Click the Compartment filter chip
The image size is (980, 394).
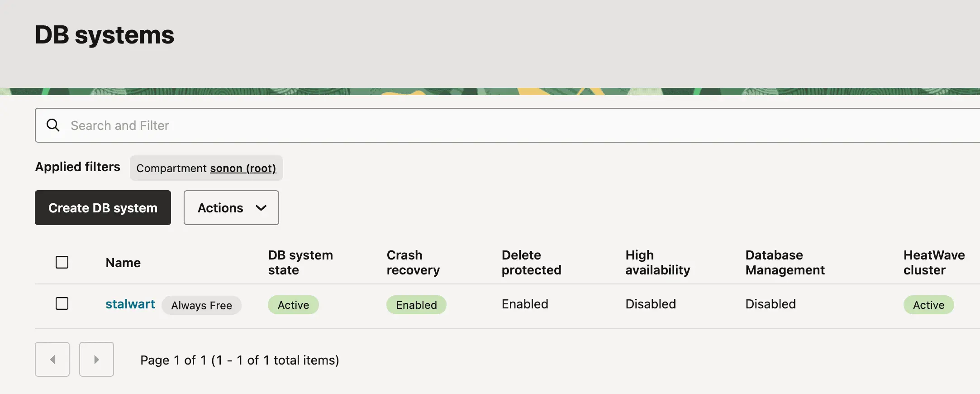pyautogui.click(x=206, y=168)
